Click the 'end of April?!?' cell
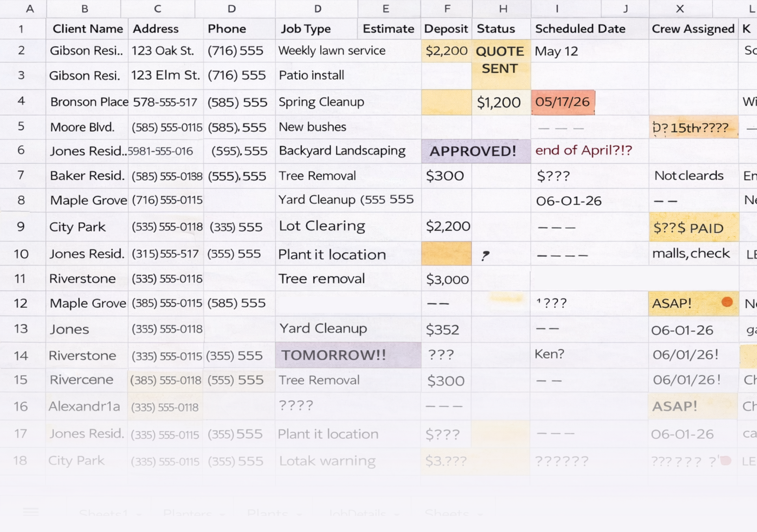757x532 pixels. [584, 151]
